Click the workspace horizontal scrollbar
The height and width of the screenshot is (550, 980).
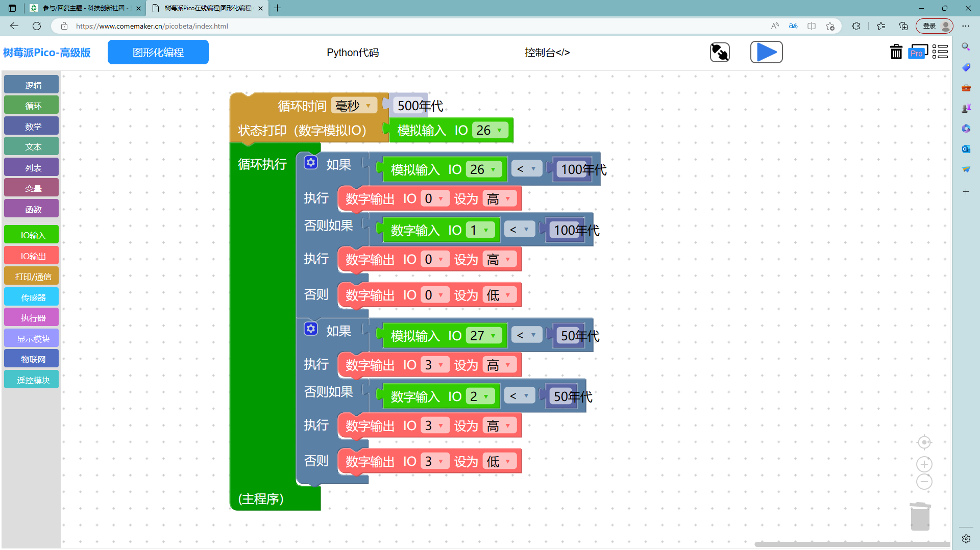851,544
